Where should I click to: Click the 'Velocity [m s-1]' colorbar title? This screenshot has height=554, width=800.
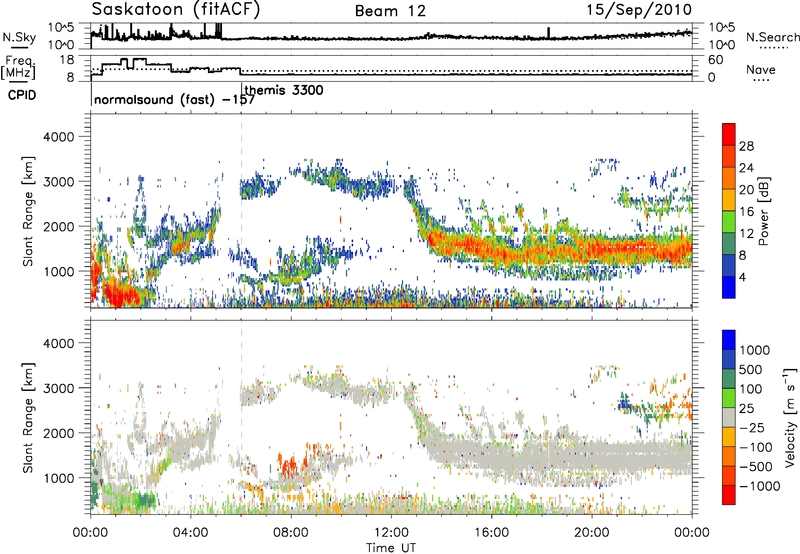(x=790, y=416)
